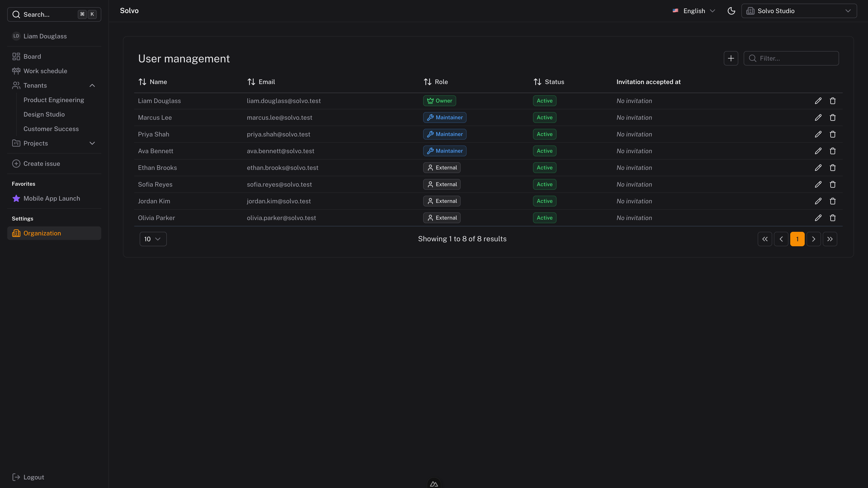The height and width of the screenshot is (488, 868).
Task: Click the search magnifier icon in the sidebar
Action: [16, 14]
